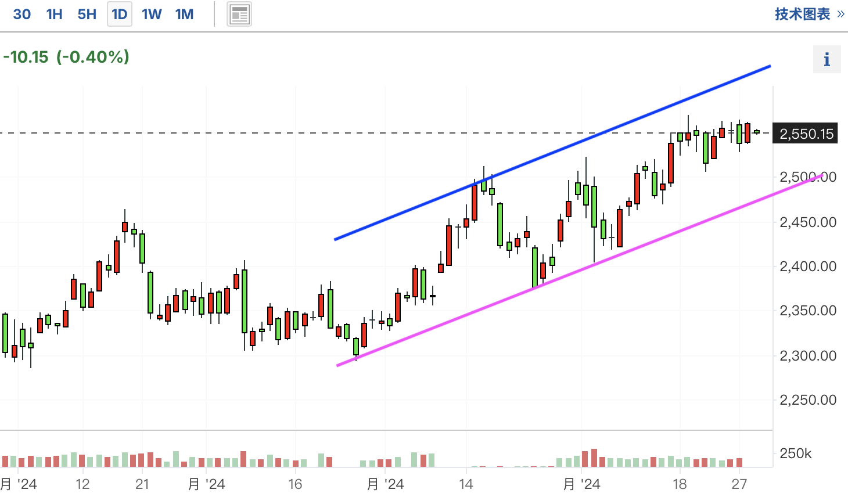
Task: Click the -10.15 (-0.40%) change value
Action: [66, 57]
